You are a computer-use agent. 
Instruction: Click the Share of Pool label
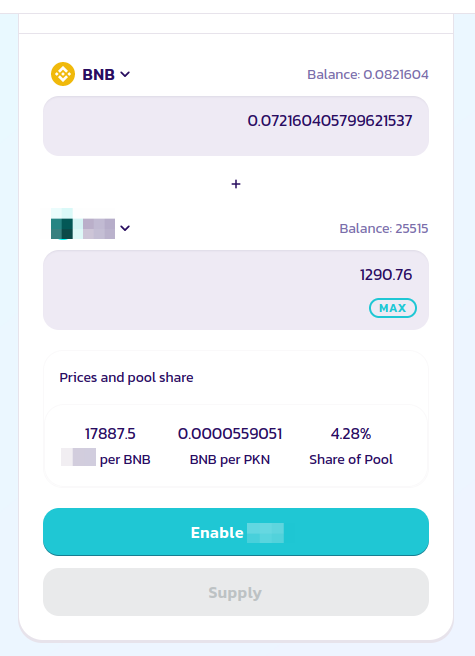coord(351,459)
